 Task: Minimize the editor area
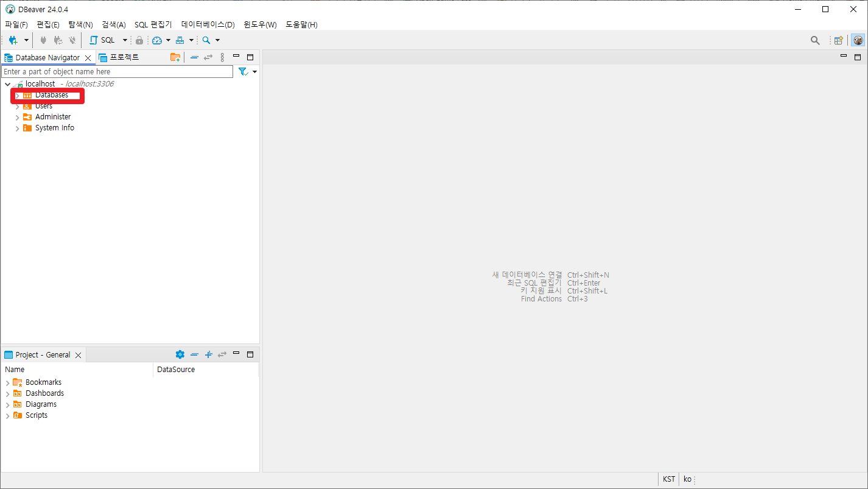tap(844, 56)
